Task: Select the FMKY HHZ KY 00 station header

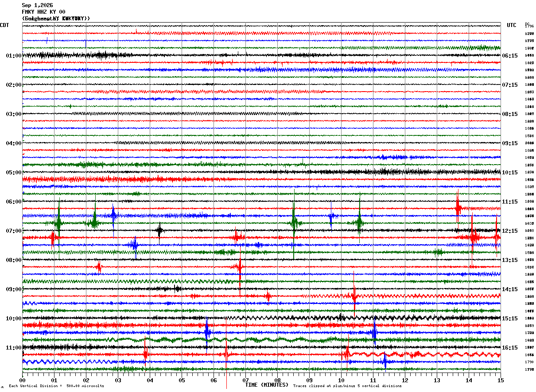Action: pyautogui.click(x=43, y=12)
